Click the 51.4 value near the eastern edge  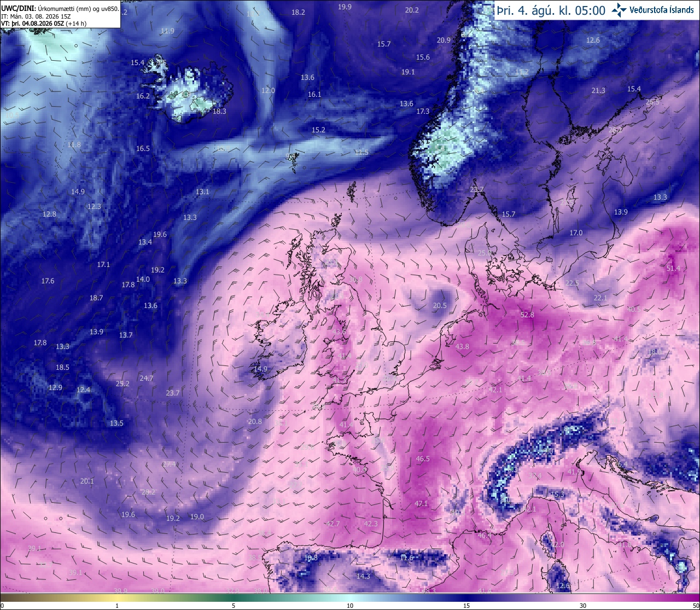(x=673, y=268)
